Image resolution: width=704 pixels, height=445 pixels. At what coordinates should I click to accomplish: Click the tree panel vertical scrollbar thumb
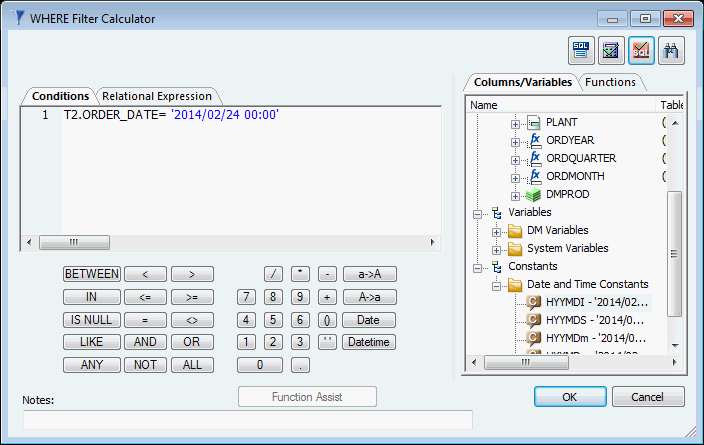point(674,254)
